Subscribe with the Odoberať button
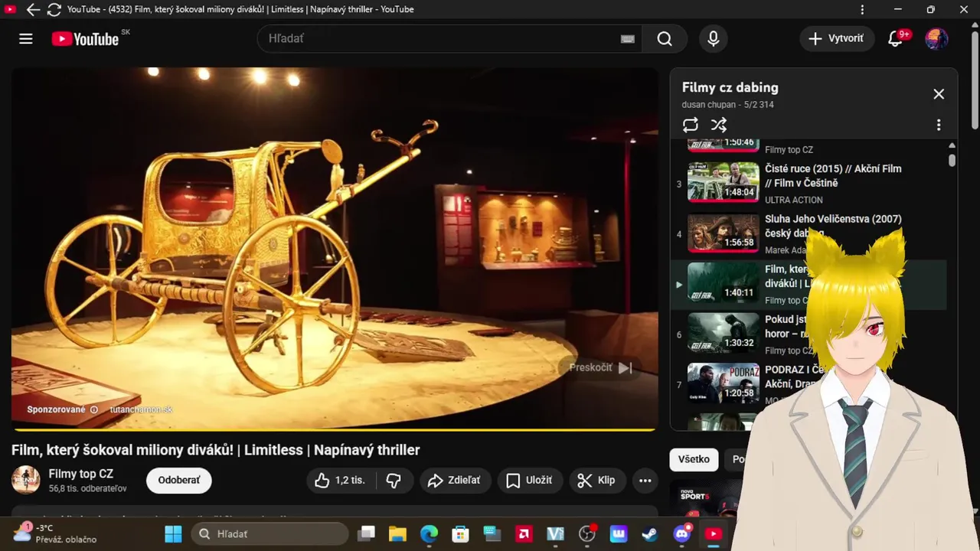The width and height of the screenshot is (980, 551). (x=179, y=480)
